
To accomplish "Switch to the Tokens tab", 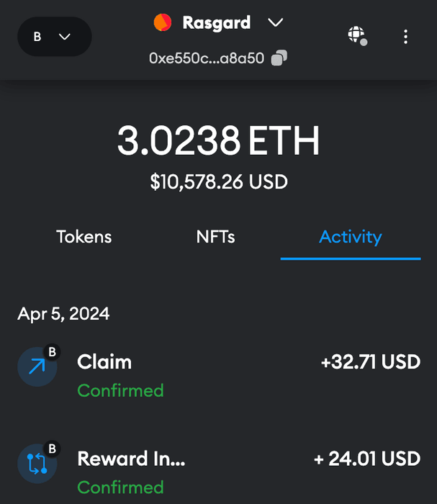I will [84, 237].
